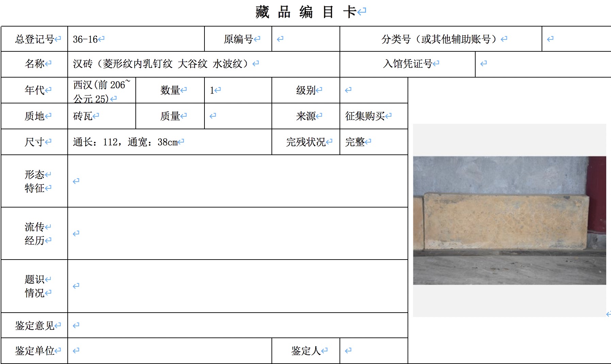Click the 形态特征 label cell
This screenshot has height=364, width=611.
coord(34,181)
